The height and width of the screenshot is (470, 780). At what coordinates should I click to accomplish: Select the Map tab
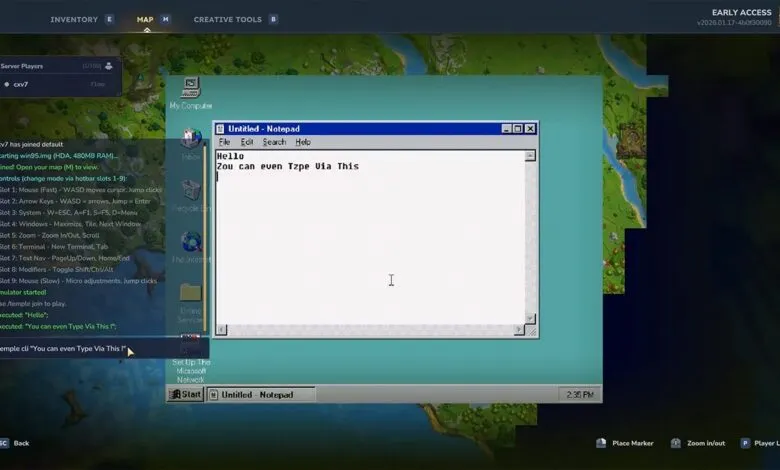click(145, 19)
